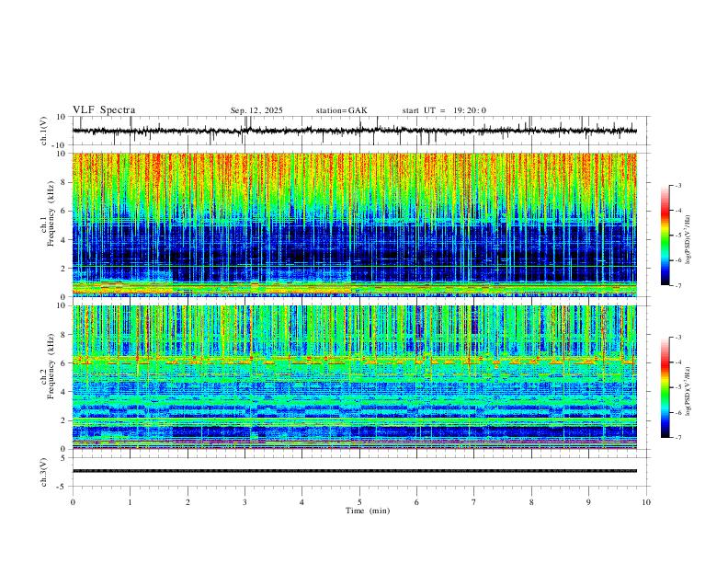Viewport: 728px width, 563px height.
Task: Click time axis tick label "5"
Action: (359, 502)
